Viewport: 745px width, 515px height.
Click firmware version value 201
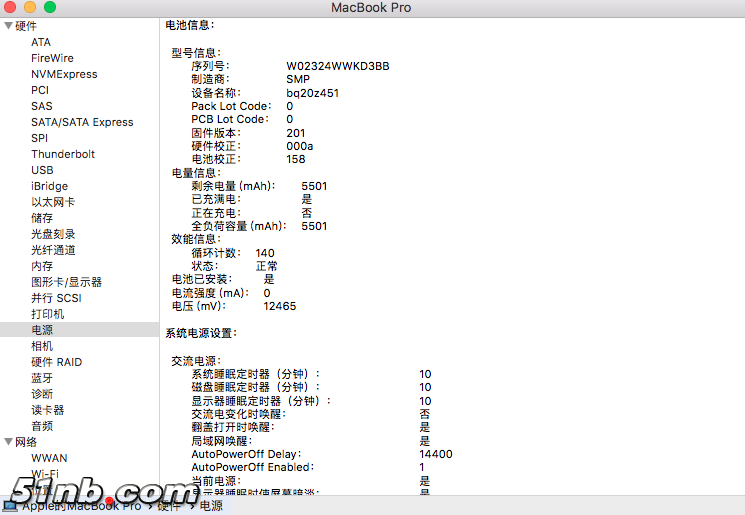pos(296,133)
